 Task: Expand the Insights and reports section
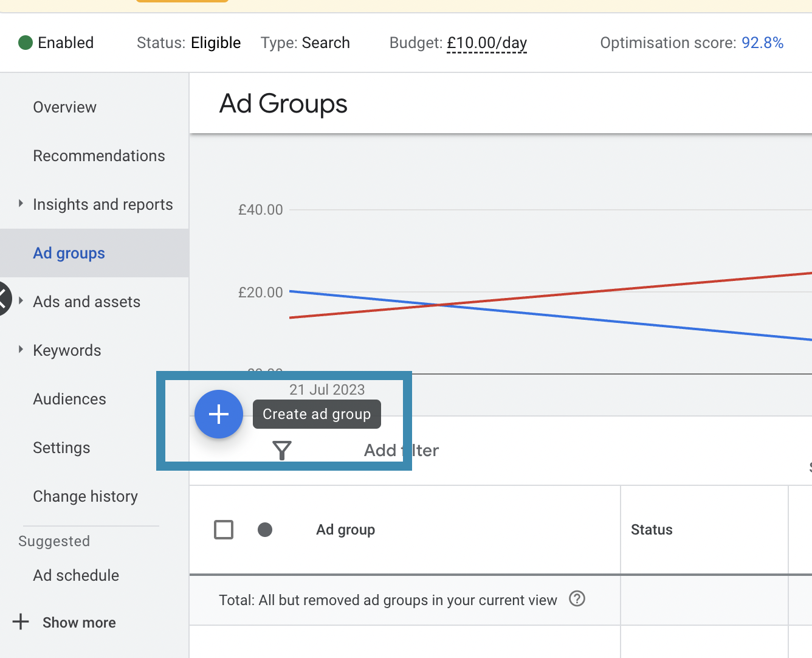click(x=21, y=204)
